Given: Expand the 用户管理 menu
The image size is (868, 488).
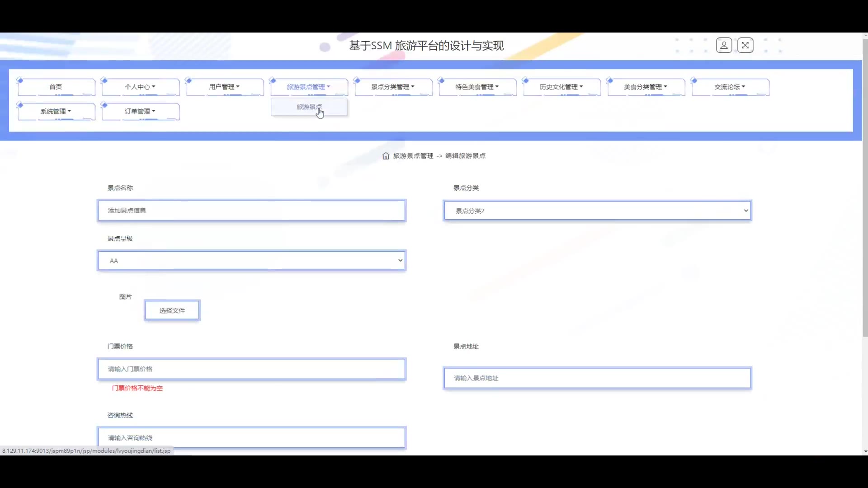Looking at the screenshot, I should coord(224,87).
